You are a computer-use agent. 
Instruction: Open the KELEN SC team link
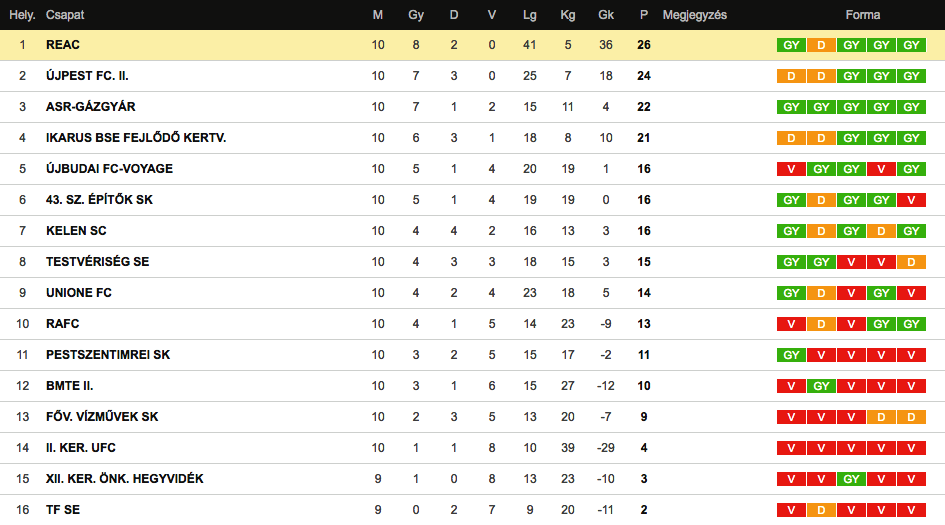[x=76, y=231]
